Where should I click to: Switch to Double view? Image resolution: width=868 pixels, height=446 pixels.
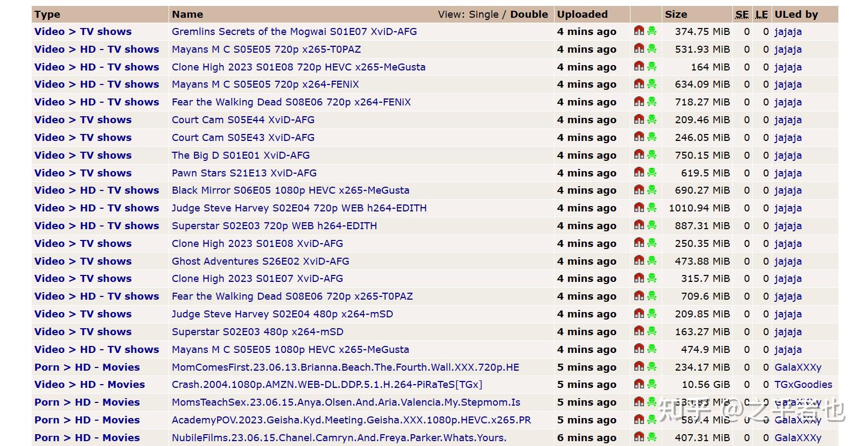click(529, 15)
